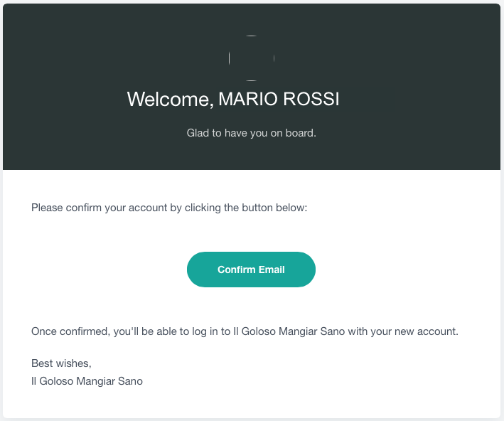Click the Il Goloso Mangiar Sano signature line

[87, 381]
